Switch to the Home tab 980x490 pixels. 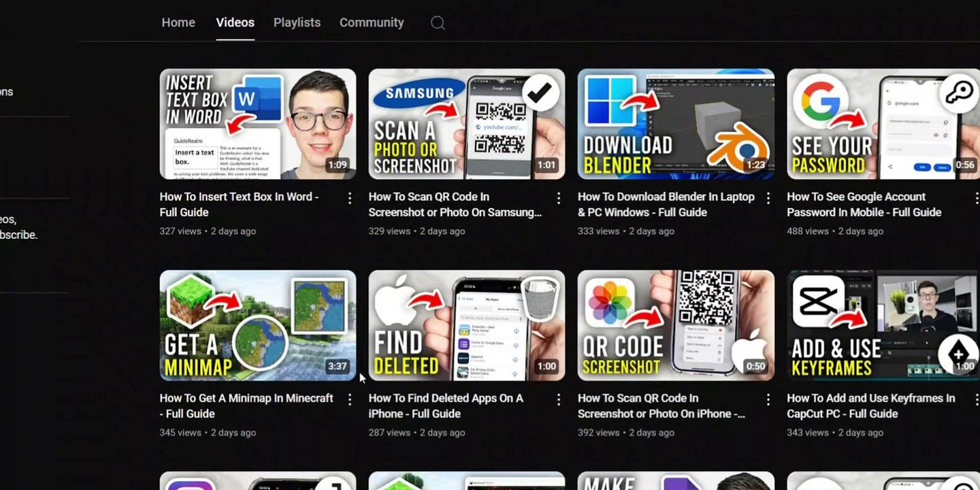178,22
